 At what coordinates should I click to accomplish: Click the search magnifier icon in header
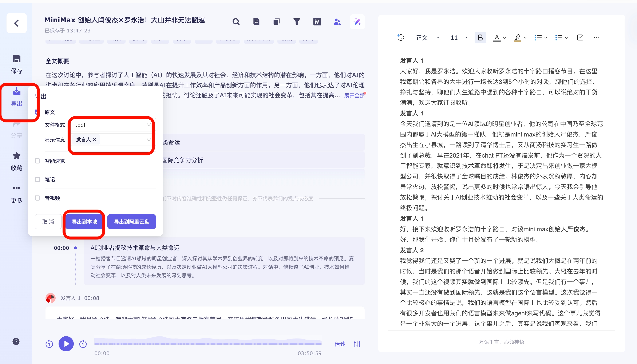(x=236, y=22)
